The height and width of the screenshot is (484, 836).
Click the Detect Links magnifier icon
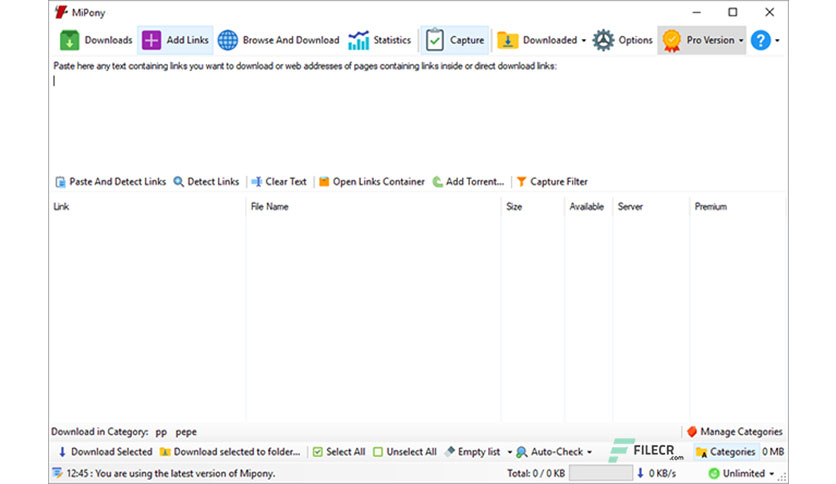tap(179, 182)
